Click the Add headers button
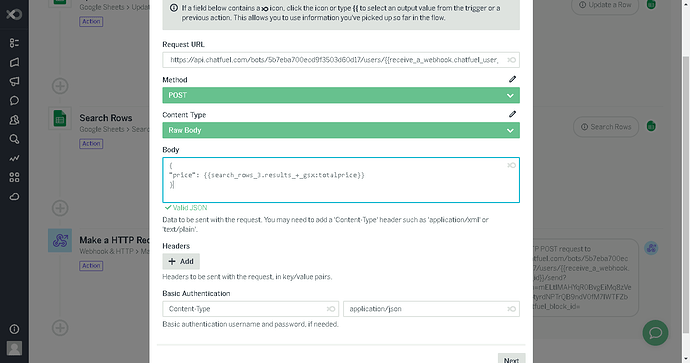 (x=181, y=261)
